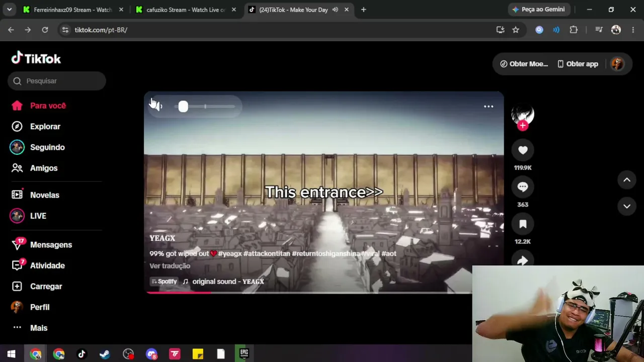Mute the TikTok tab audio indicator
This screenshot has width=644, height=362.
point(335,10)
